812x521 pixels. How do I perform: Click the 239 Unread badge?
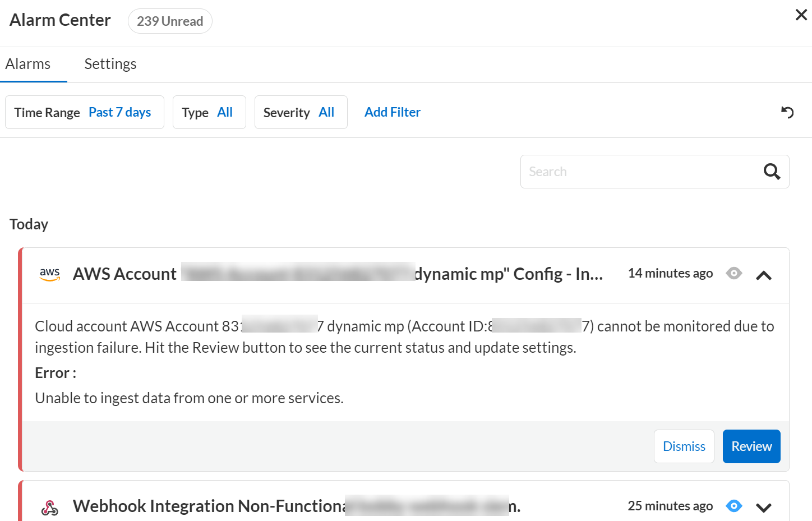click(x=170, y=21)
